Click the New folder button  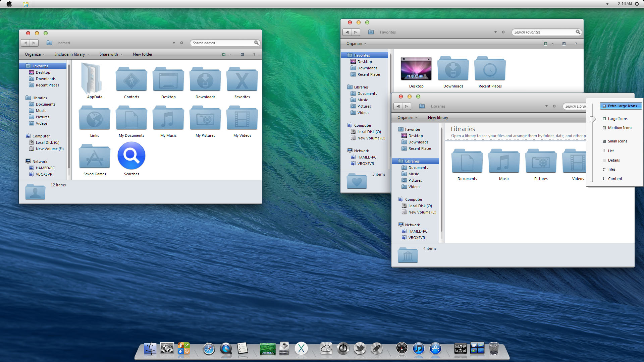tap(142, 54)
